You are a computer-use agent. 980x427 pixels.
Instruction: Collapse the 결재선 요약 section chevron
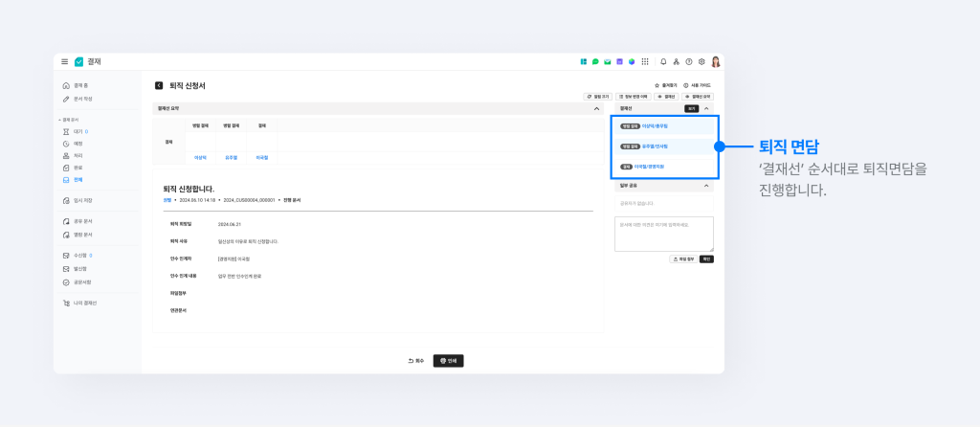pyautogui.click(x=597, y=108)
